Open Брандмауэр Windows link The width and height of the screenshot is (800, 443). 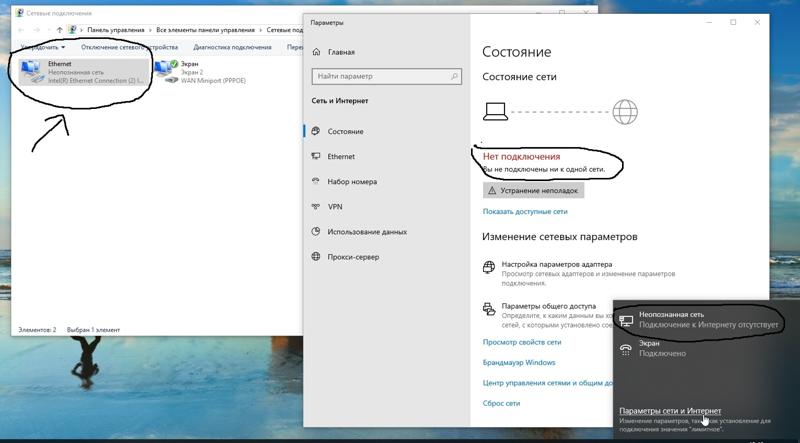519,362
